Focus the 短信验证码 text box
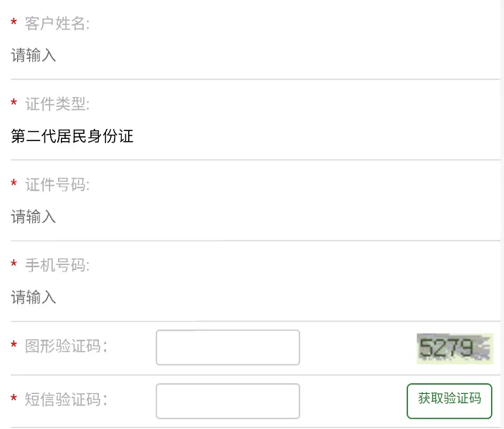This screenshot has height=429, width=504. (x=228, y=401)
